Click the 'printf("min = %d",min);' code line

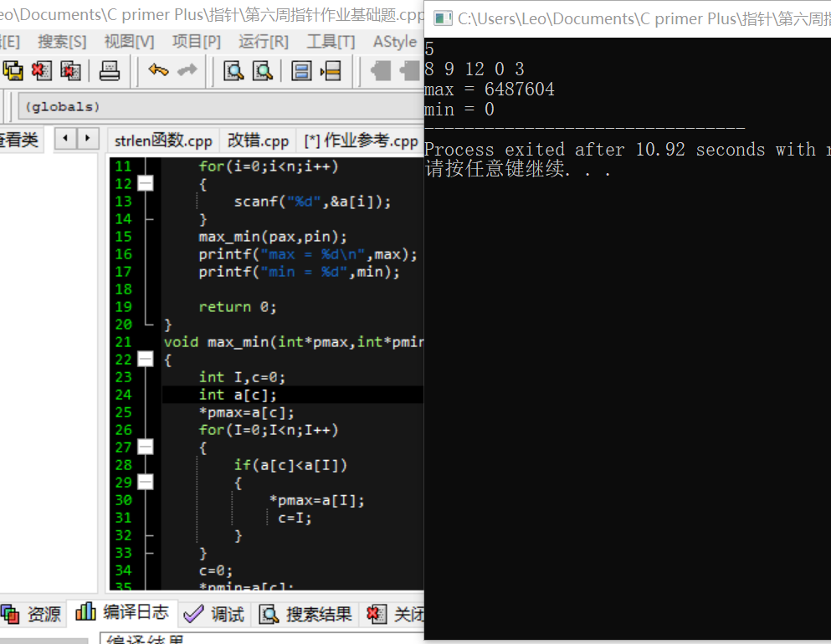(299, 272)
